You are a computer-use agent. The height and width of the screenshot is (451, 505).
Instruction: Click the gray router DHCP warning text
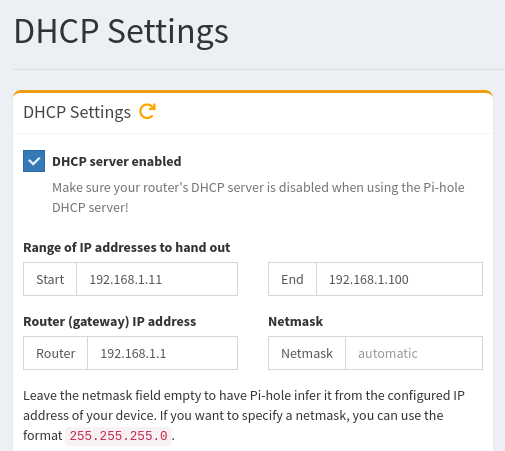(258, 197)
